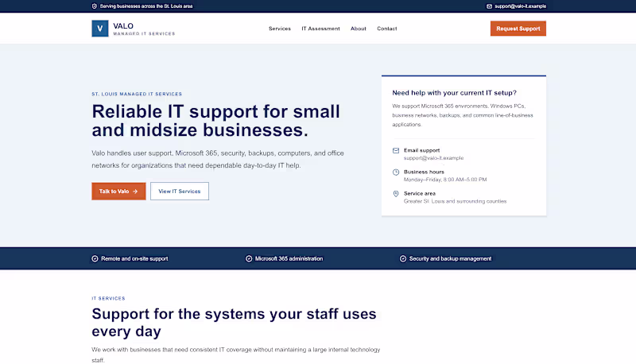Image resolution: width=636 pixels, height=364 pixels.
Task: Click 'Greater St. Louis and surrounding counties' text
Action: 455,201
